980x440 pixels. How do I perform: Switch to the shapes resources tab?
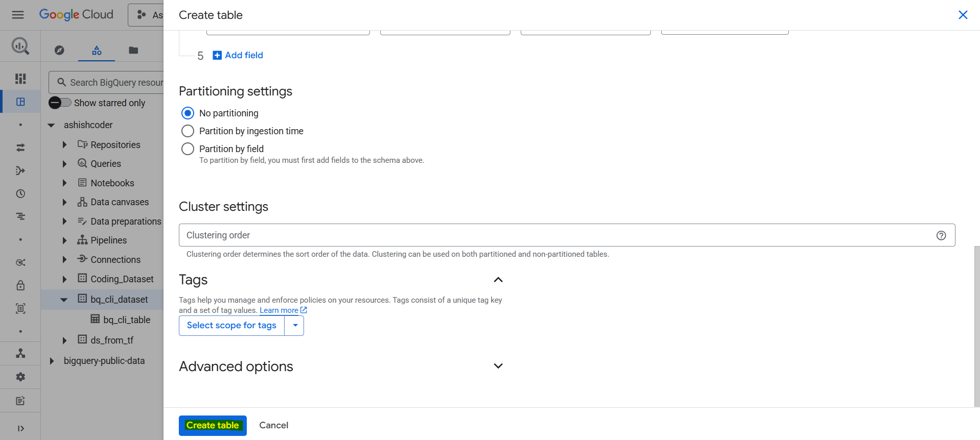pos(97,50)
